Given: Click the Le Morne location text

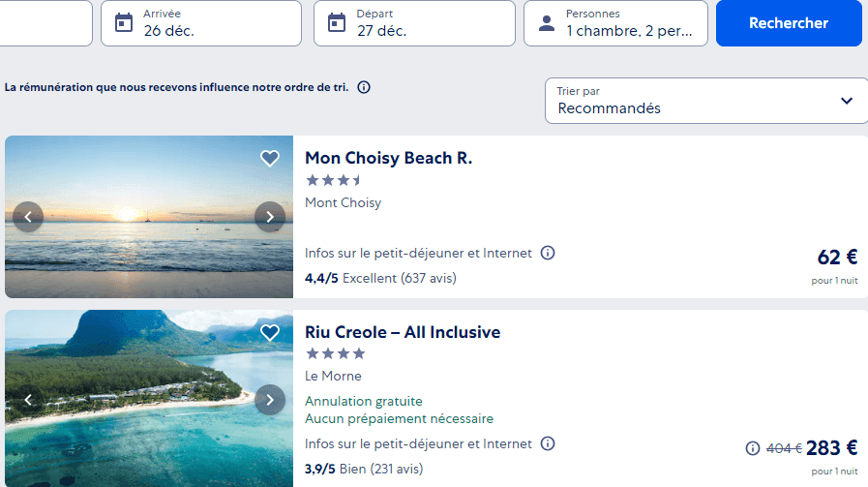Looking at the screenshot, I should 333,376.
